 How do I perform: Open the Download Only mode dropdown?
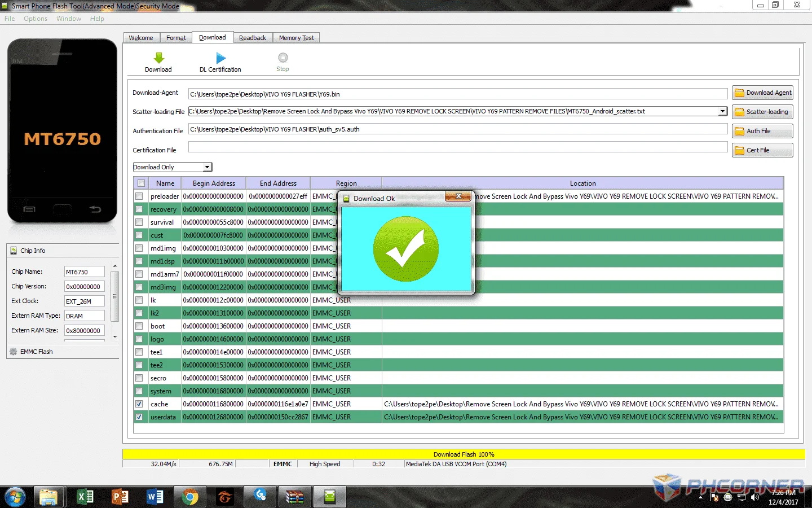(x=172, y=167)
